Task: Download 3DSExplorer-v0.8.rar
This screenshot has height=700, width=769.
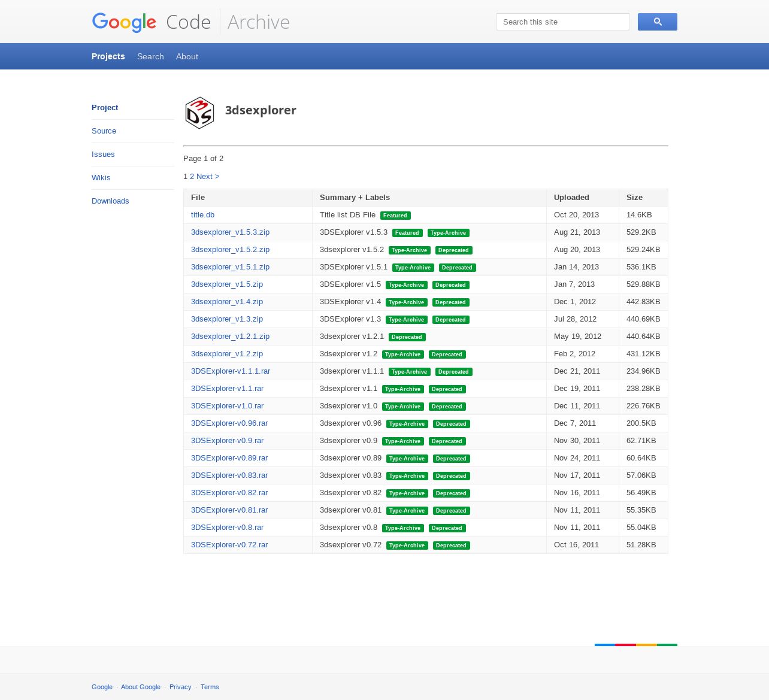Action: click(x=227, y=528)
